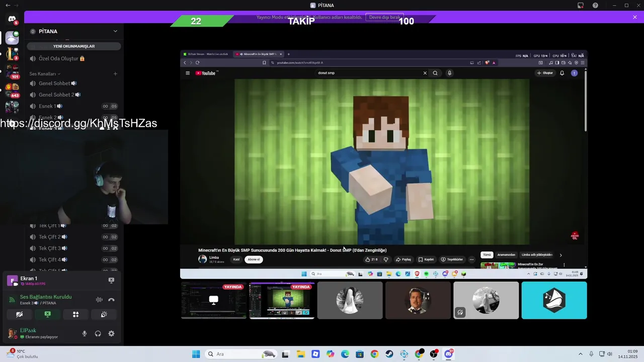644x362 pixels.
Task: Open Windows Start menu
Action: (196, 354)
